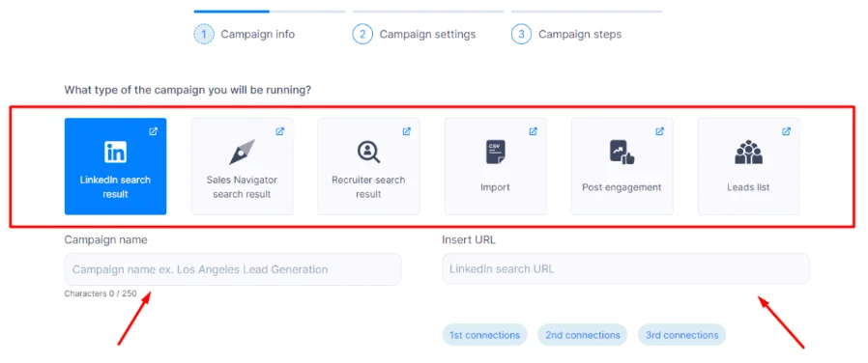
Task: Switch to Campaign steps step
Action: click(566, 34)
